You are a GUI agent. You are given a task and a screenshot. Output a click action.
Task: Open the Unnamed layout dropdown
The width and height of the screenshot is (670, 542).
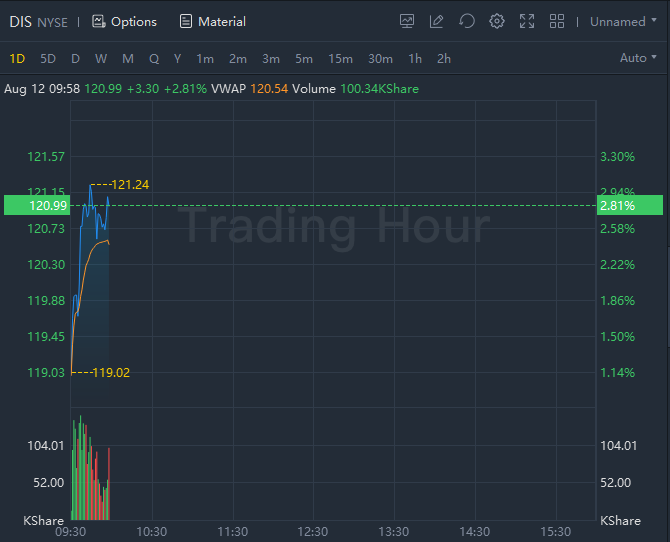[624, 21]
